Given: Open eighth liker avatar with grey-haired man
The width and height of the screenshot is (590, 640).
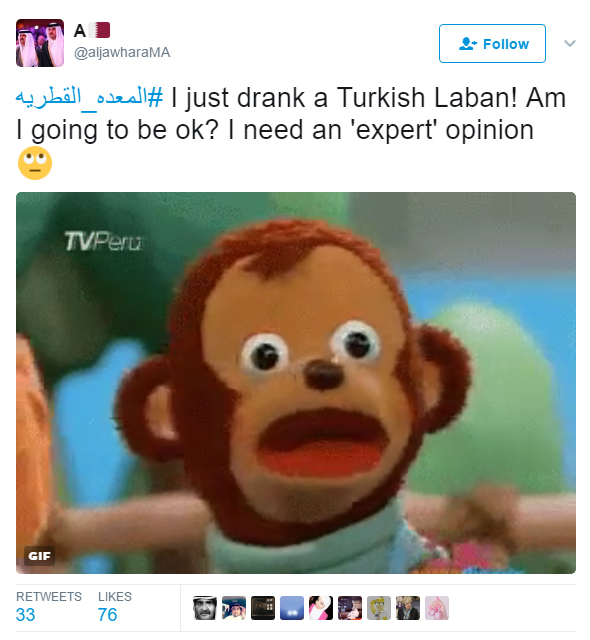Looking at the screenshot, I should coord(408,608).
